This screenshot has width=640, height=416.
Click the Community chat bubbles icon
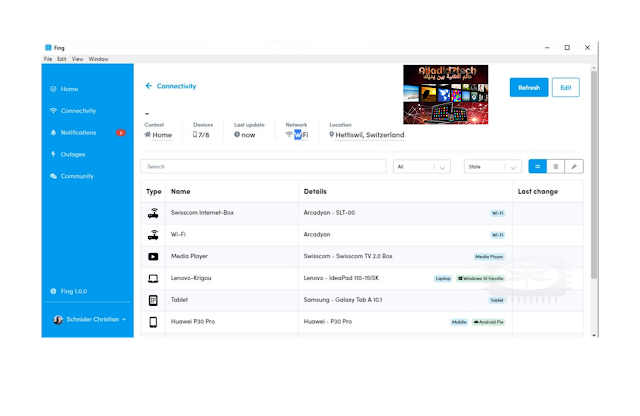pyautogui.click(x=53, y=176)
